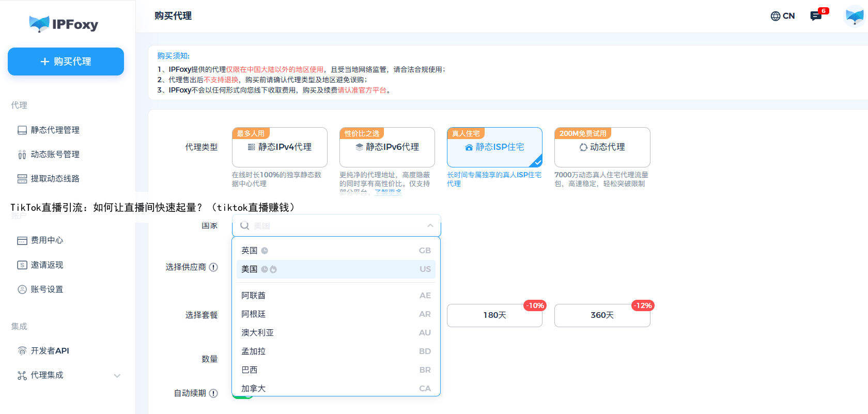Open 开发者API from the sidebar
This screenshot has width=868, height=414.
50,351
